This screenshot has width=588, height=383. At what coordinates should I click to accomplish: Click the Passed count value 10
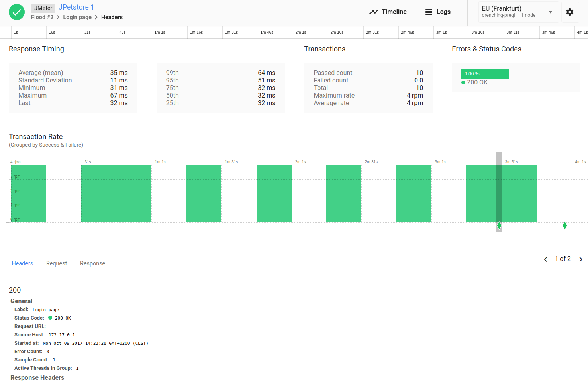pyautogui.click(x=419, y=73)
